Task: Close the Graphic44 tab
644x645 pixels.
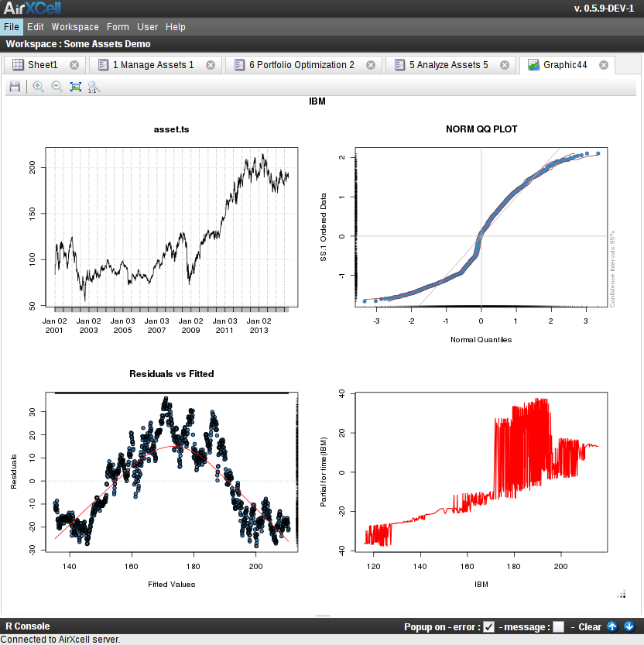Action: (x=604, y=65)
